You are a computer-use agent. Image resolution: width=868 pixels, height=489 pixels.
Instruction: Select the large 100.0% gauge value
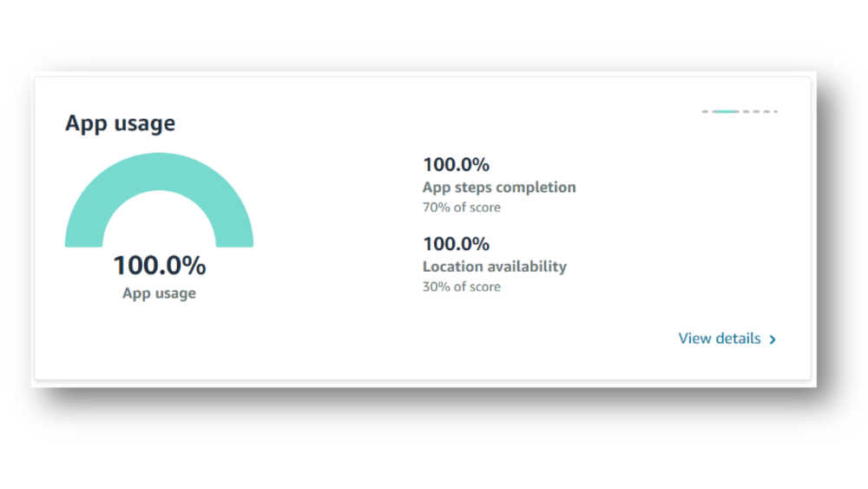coord(159,265)
